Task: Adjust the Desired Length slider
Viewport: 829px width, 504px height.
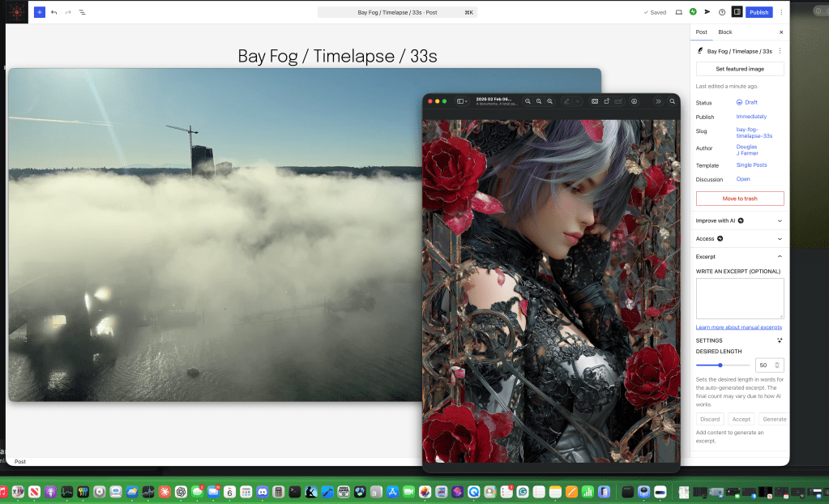Action: pos(720,365)
